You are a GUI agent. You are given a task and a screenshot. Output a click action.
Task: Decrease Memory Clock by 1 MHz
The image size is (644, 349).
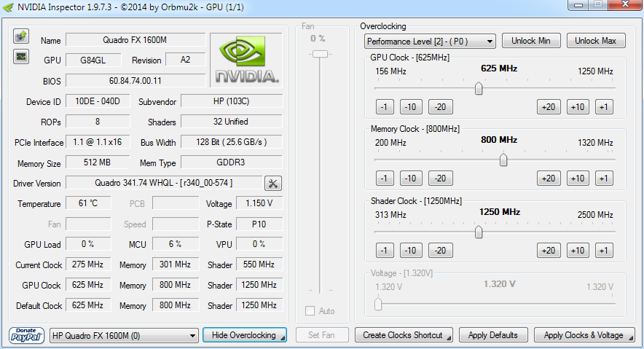point(385,179)
